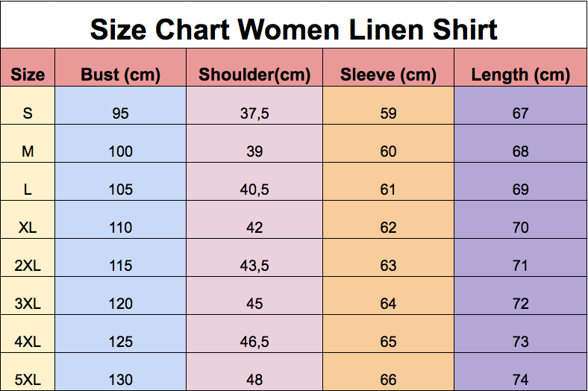The width and height of the screenshot is (588, 391).
Task: Select shoulder value 46,5 for size 4XL
Action: [x=254, y=342]
